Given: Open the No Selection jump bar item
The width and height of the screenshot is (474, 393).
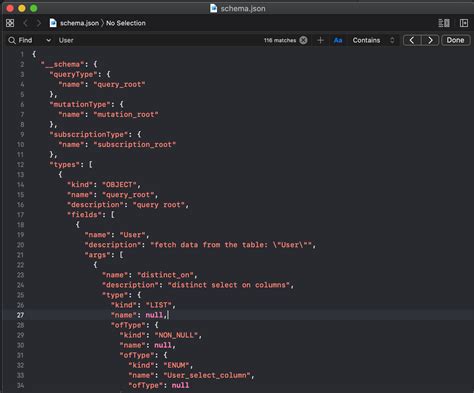Looking at the screenshot, I should coord(126,23).
